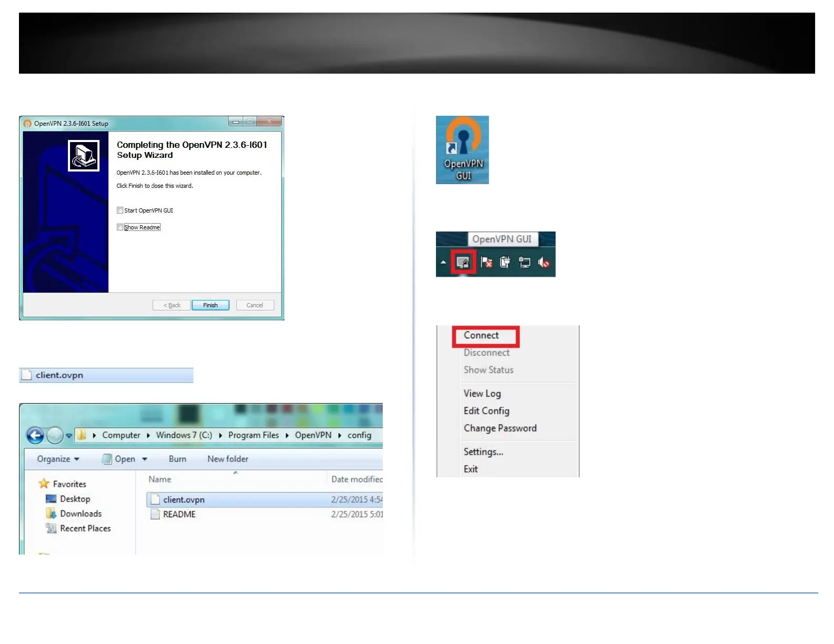Click the Back button in the setup wizard

pyautogui.click(x=172, y=305)
